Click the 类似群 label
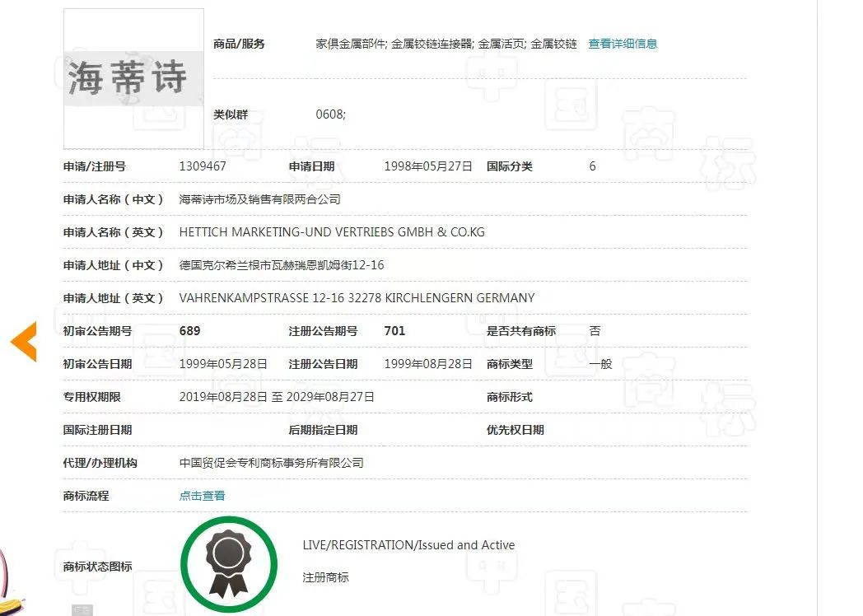 coord(231,114)
